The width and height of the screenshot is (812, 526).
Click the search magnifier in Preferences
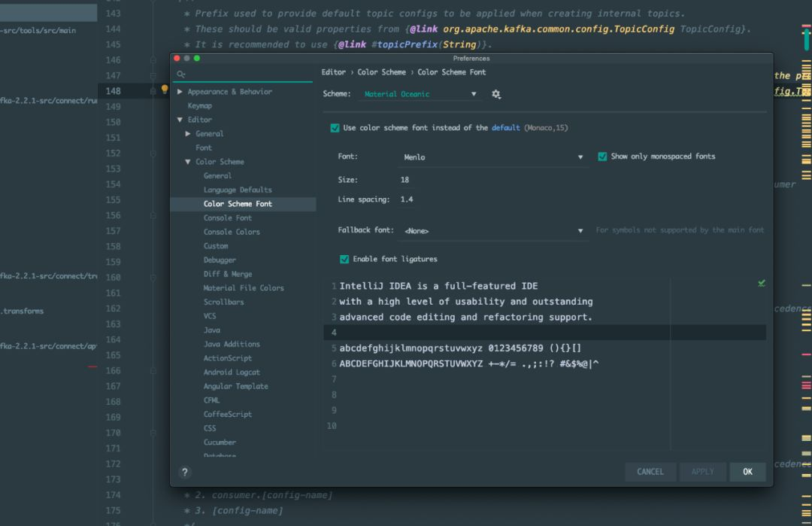coord(180,74)
